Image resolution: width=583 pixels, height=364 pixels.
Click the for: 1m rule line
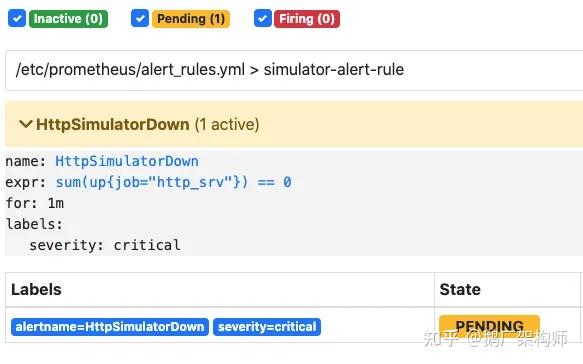coord(35,203)
